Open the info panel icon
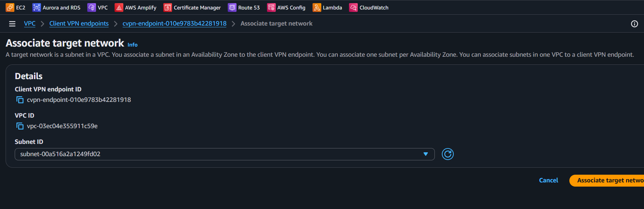 (x=634, y=24)
